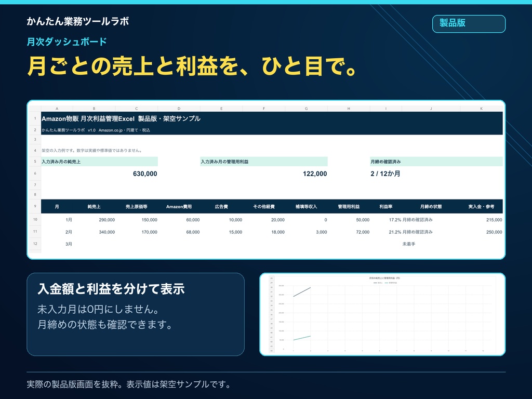
Task: Select the 630,000 total net sales value
Action: pyautogui.click(x=145, y=174)
